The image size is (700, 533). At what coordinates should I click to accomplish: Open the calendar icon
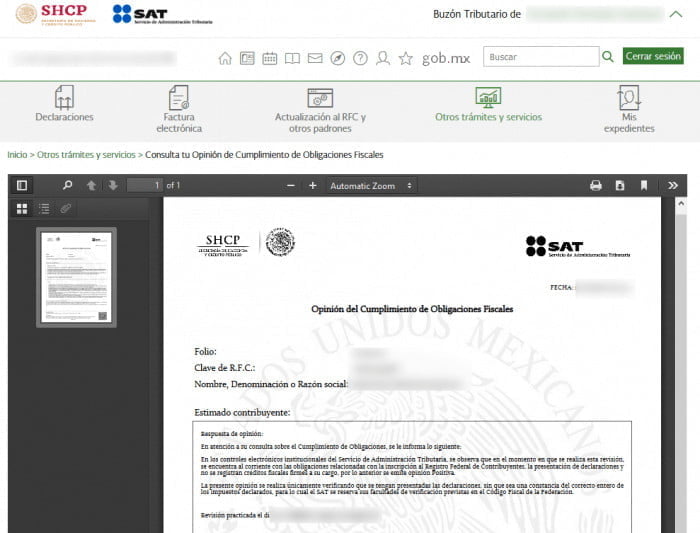pos(270,58)
